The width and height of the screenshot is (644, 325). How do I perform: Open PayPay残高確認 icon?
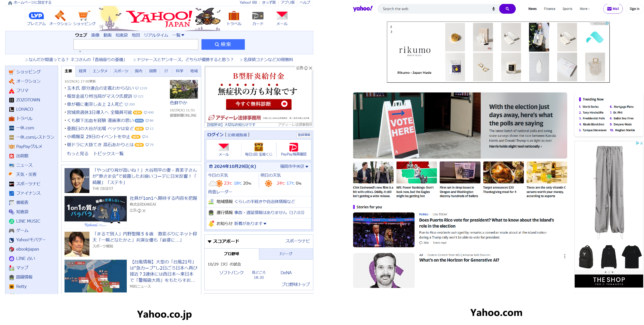pos(294,147)
